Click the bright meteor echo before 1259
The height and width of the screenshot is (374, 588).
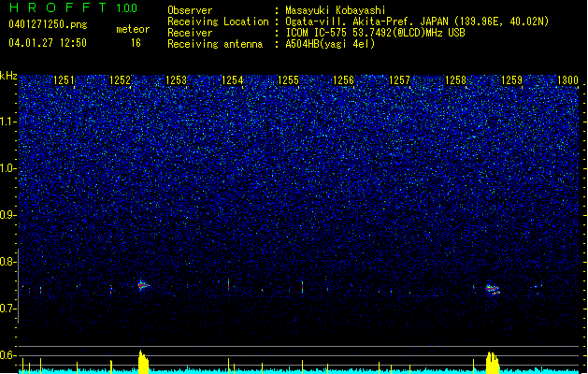tap(493, 289)
